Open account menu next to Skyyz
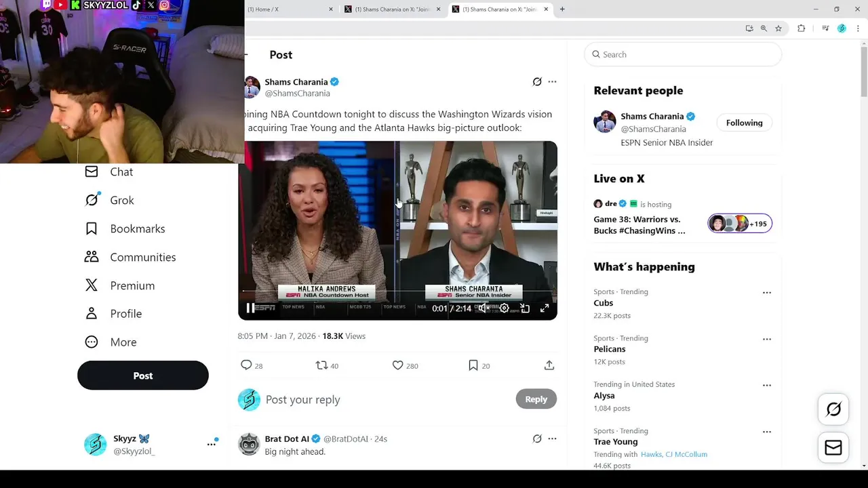This screenshot has height=488, width=868. point(212,444)
